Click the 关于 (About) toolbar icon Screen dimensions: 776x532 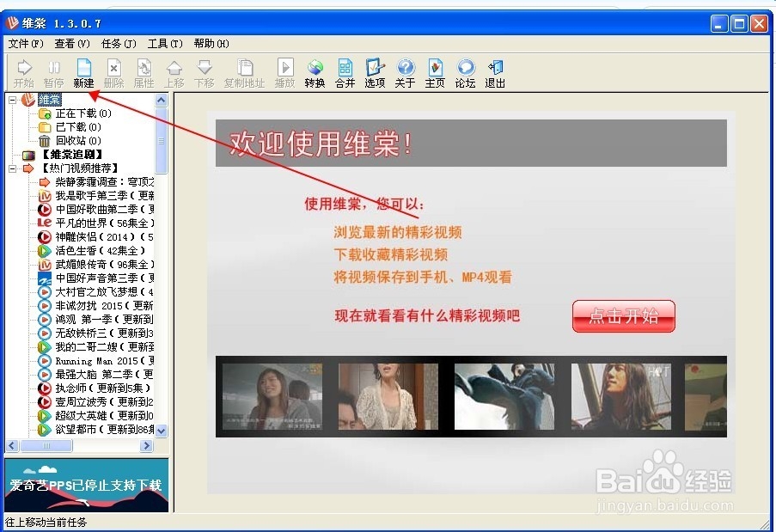405,73
